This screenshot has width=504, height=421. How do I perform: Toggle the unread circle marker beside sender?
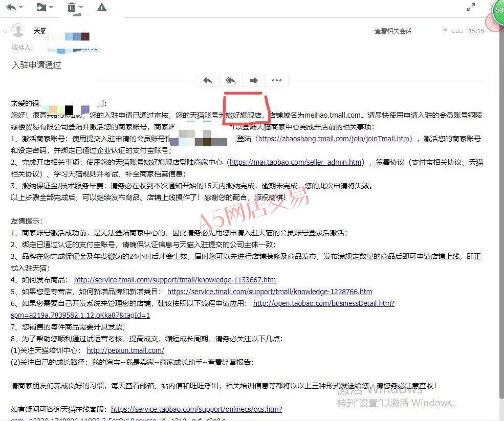point(5,31)
